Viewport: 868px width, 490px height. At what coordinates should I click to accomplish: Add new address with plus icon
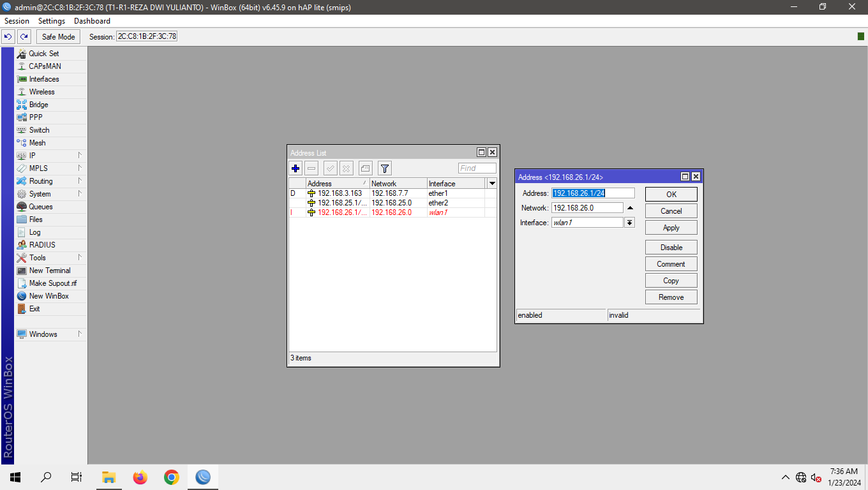[x=296, y=168]
